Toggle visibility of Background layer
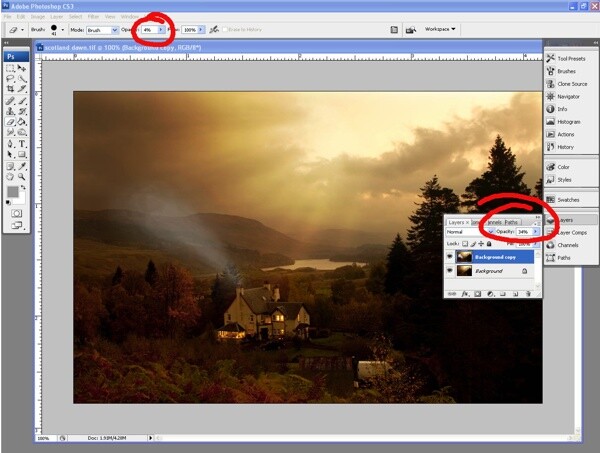Viewport: 600px width, 453px height. (450, 270)
